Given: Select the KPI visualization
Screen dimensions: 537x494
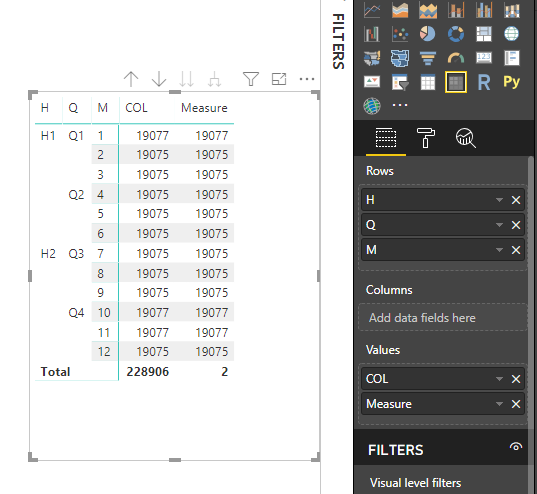Looking at the screenshot, I should tap(372, 82).
